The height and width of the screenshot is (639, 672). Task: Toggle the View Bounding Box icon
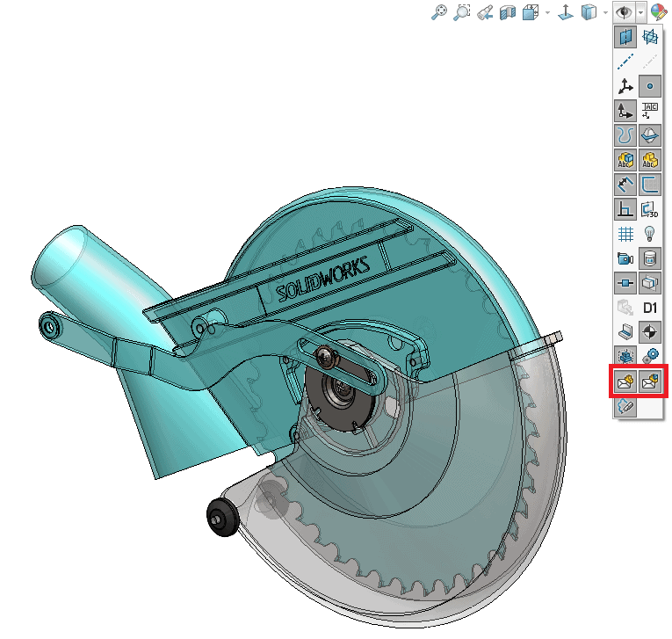pyautogui.click(x=625, y=356)
